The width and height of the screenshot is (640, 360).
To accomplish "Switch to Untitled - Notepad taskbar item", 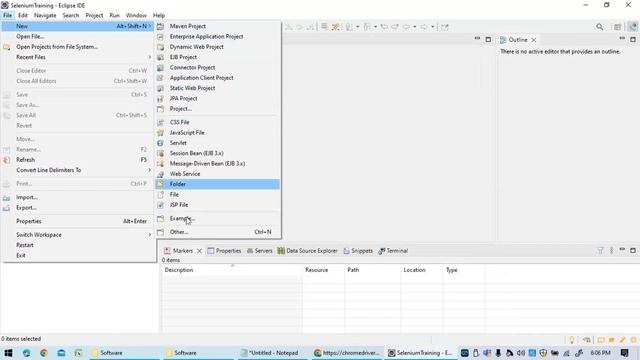I will coord(270,353).
